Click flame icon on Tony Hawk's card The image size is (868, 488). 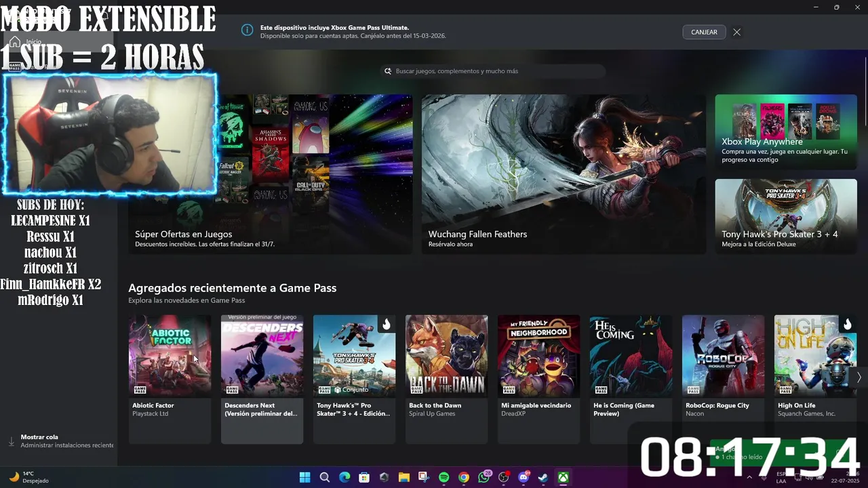pos(386,324)
